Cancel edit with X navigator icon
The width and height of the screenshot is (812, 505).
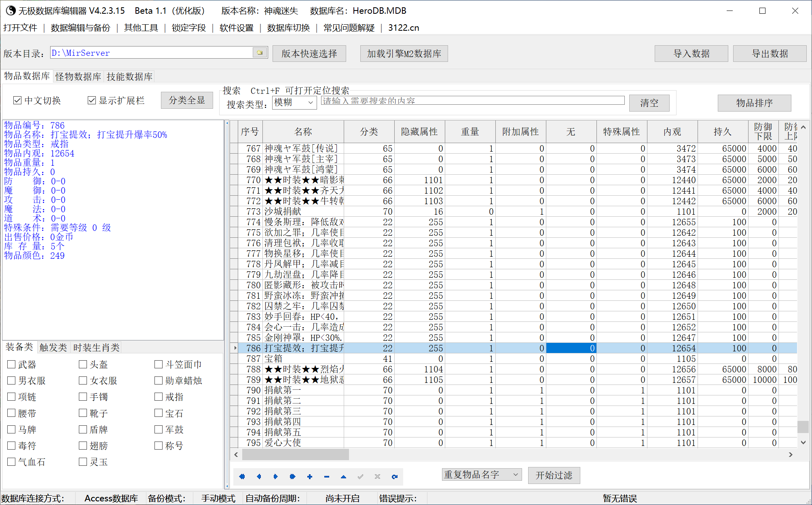click(x=377, y=476)
